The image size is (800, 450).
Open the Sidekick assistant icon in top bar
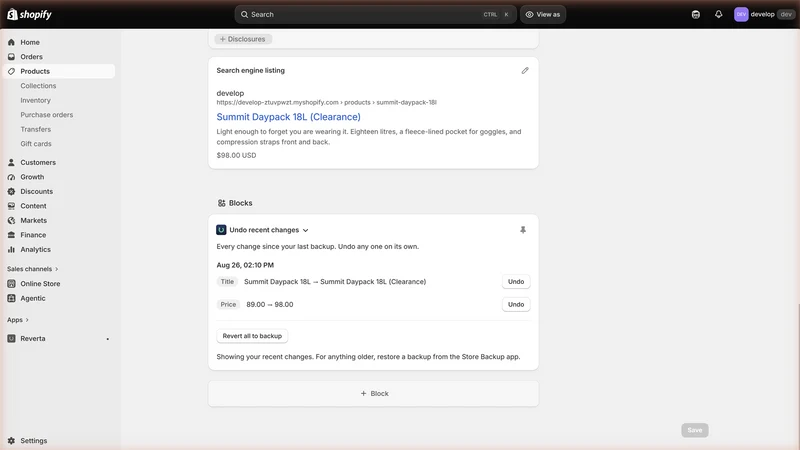696,14
